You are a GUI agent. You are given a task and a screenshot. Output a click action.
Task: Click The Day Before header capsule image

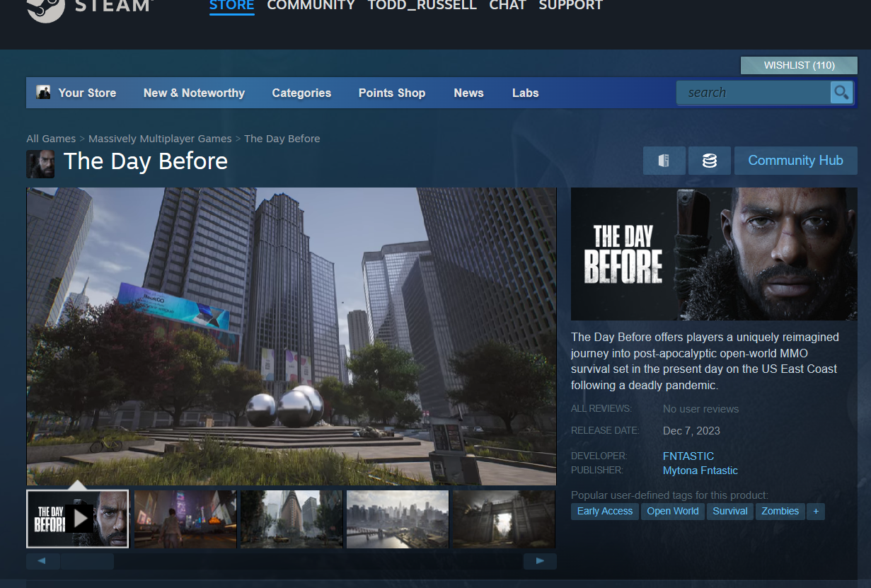[714, 254]
